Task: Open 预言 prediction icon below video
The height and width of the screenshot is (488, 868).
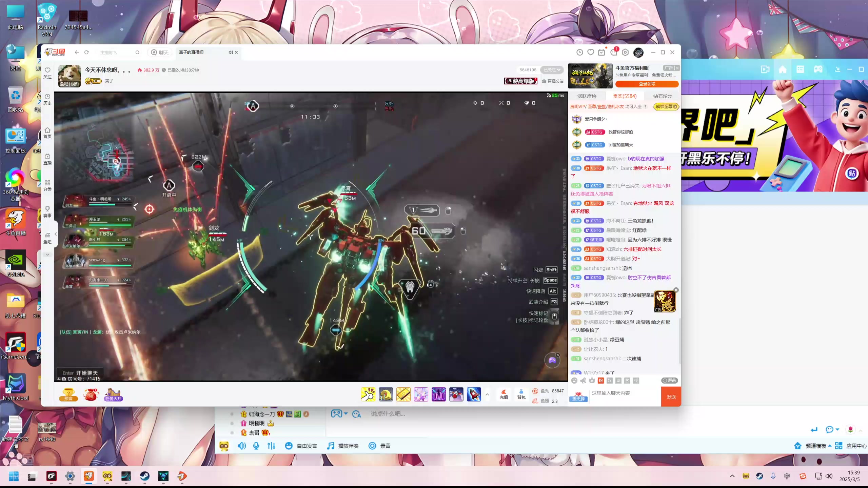Action: tap(68, 395)
